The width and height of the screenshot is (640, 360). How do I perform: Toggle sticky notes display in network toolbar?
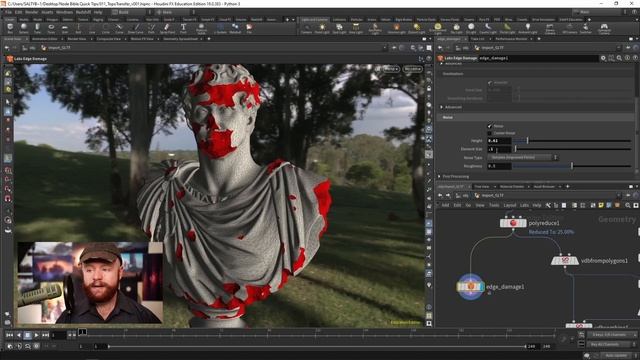coord(601,205)
